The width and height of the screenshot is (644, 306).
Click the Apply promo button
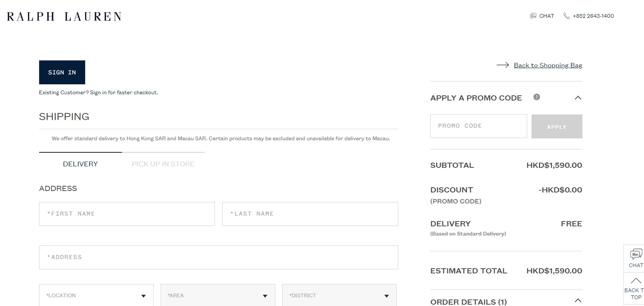pos(557,127)
